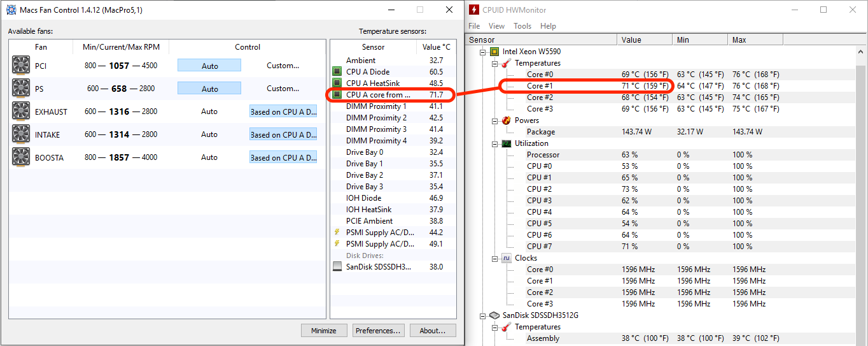Collapse the Utilization tree node
The width and height of the screenshot is (868, 346).
click(x=494, y=143)
